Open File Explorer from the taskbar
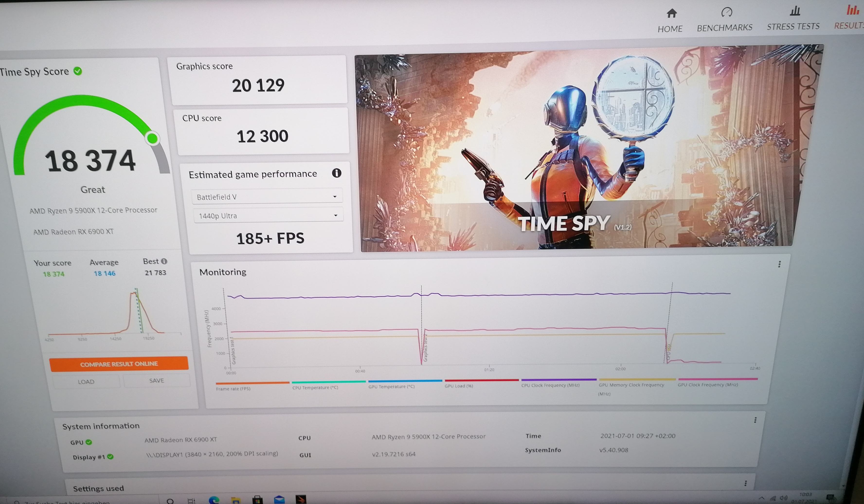Image resolution: width=864 pixels, height=504 pixels. (235, 500)
